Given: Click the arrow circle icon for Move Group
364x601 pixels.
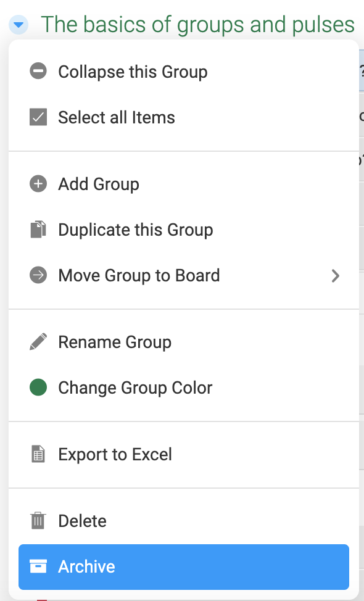Looking at the screenshot, I should 38,275.
